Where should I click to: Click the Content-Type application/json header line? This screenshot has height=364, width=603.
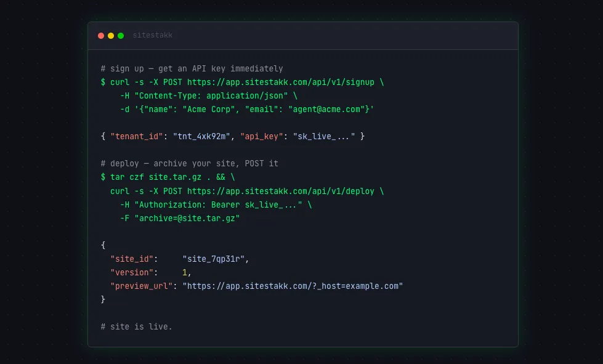(204, 95)
